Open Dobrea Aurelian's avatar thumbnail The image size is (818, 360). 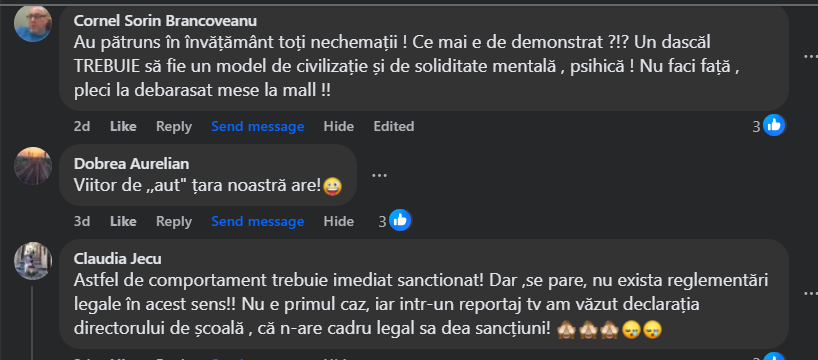(32, 166)
